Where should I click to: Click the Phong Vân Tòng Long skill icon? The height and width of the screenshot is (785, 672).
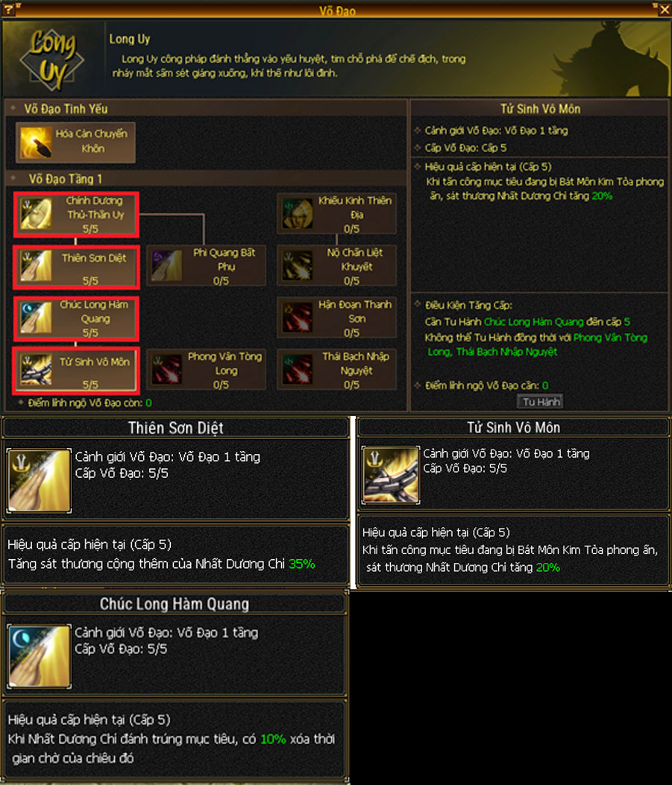coord(167,370)
